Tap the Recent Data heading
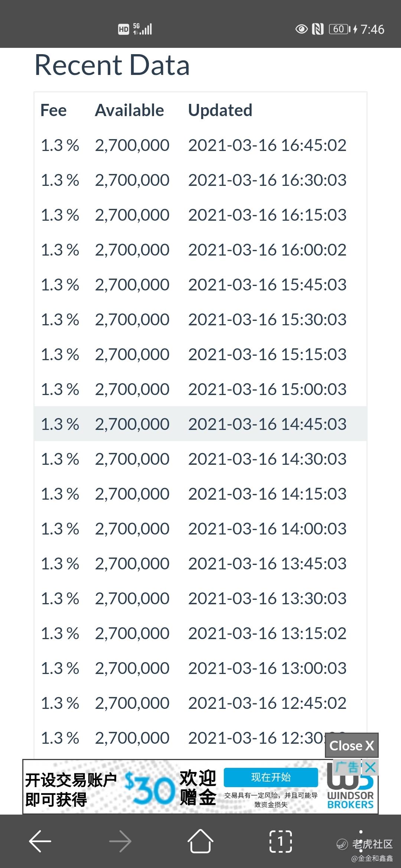 point(112,65)
